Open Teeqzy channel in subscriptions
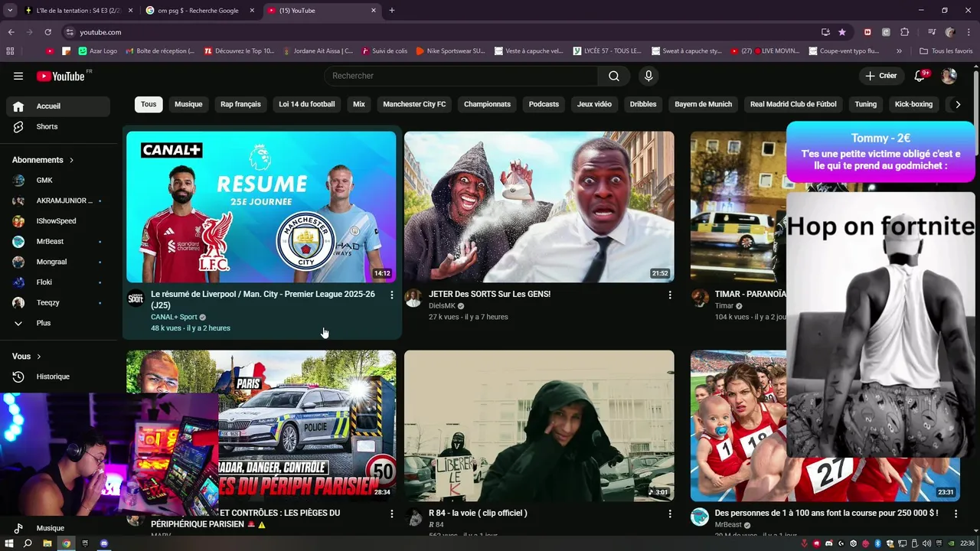The width and height of the screenshot is (980, 551). [58, 303]
